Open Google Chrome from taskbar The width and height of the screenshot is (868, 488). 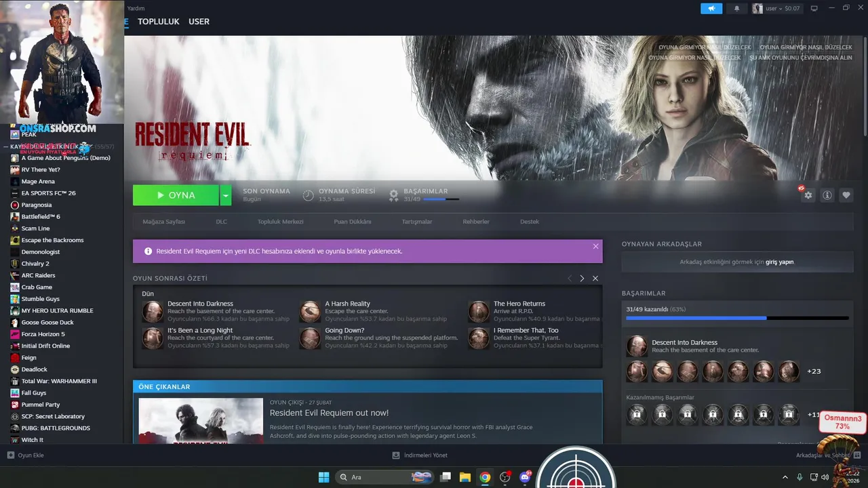point(485,477)
